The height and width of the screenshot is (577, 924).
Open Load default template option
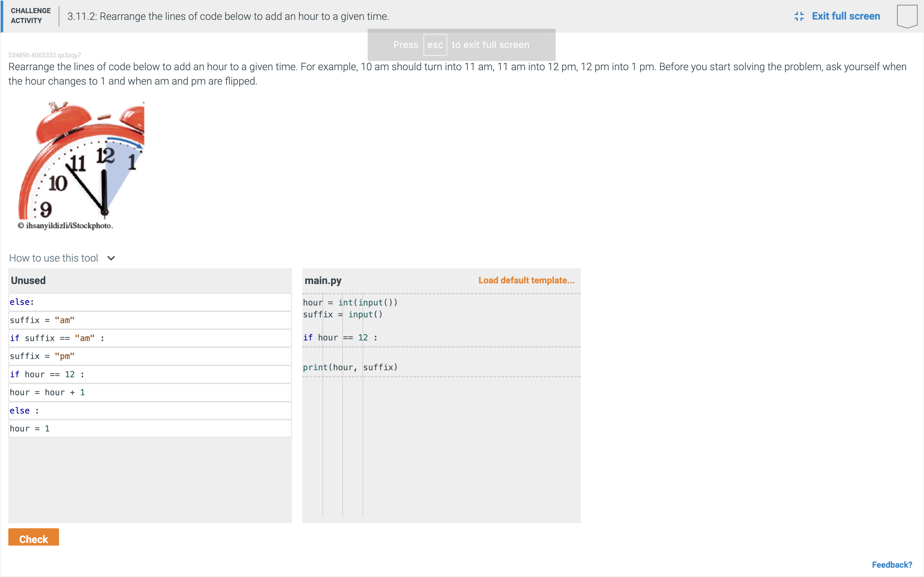pos(526,280)
